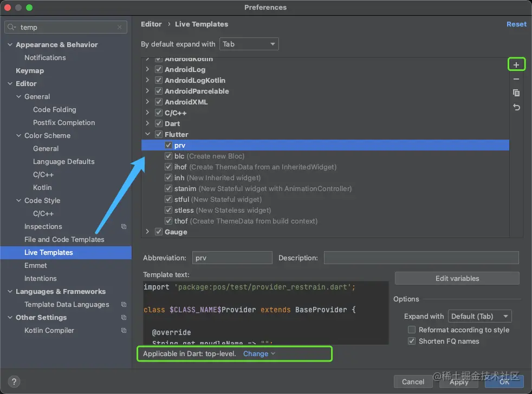Focus the Description field

pyautogui.click(x=421, y=258)
